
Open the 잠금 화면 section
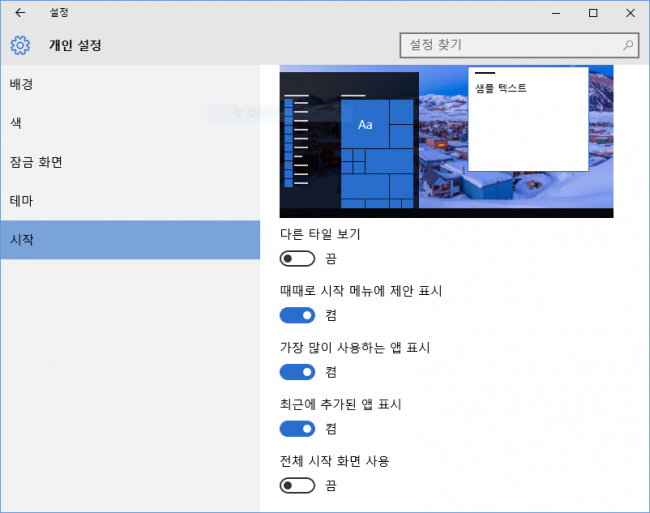click(130, 162)
